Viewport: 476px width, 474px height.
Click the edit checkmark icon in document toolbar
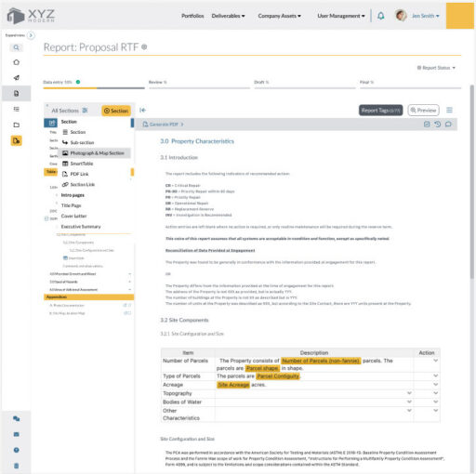[427, 125]
